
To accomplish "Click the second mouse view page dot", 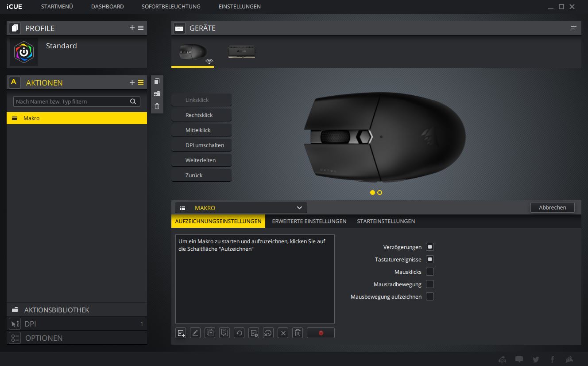I will pos(380,193).
